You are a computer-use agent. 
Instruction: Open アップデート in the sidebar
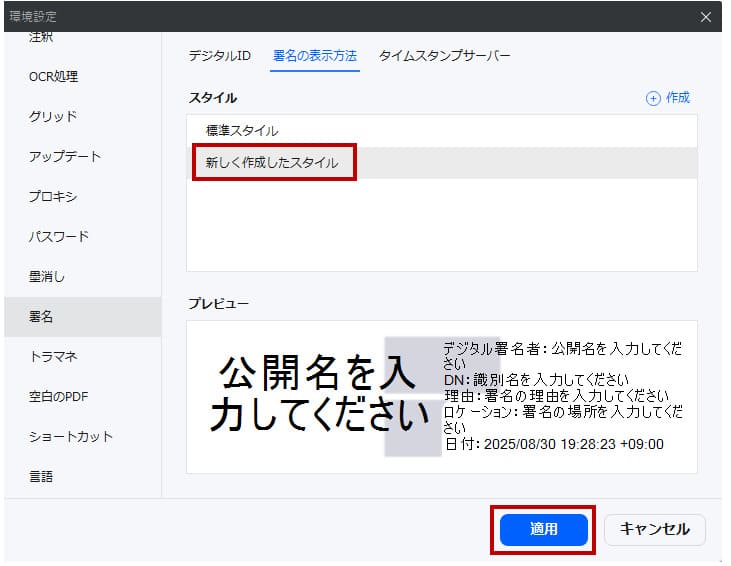[65, 157]
